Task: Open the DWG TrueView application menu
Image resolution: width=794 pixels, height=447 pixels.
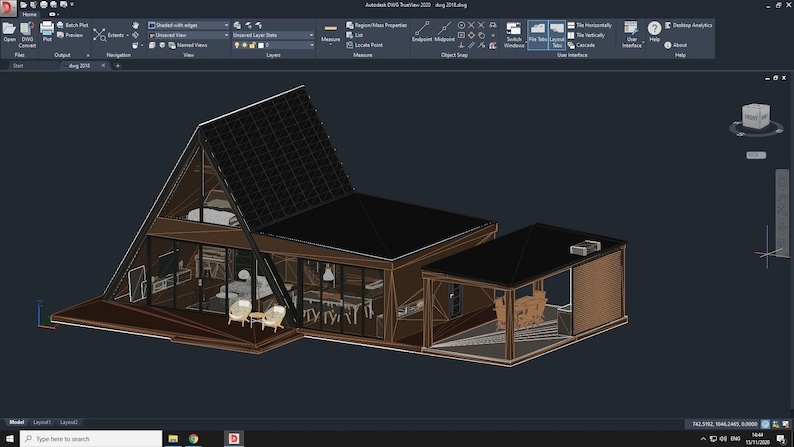Action: [8, 8]
